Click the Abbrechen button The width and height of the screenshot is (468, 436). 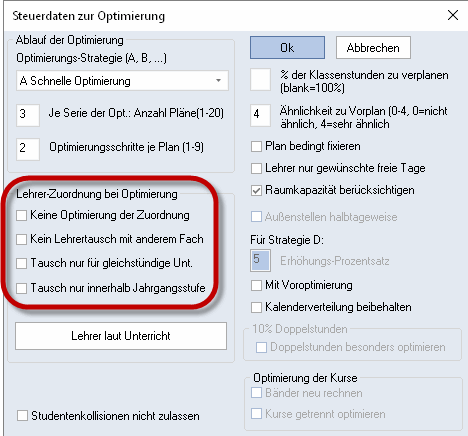tap(373, 48)
